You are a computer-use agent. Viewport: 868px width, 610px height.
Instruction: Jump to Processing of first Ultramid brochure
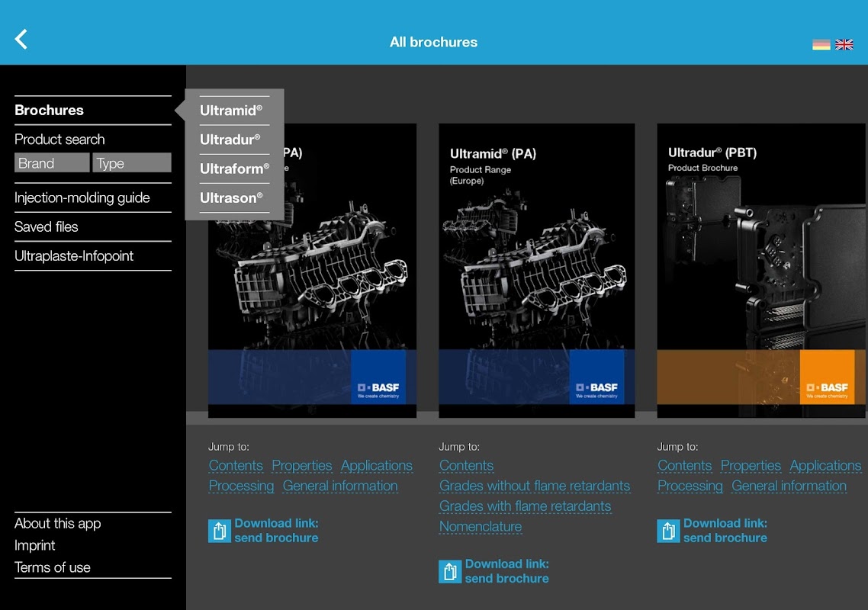coord(241,486)
